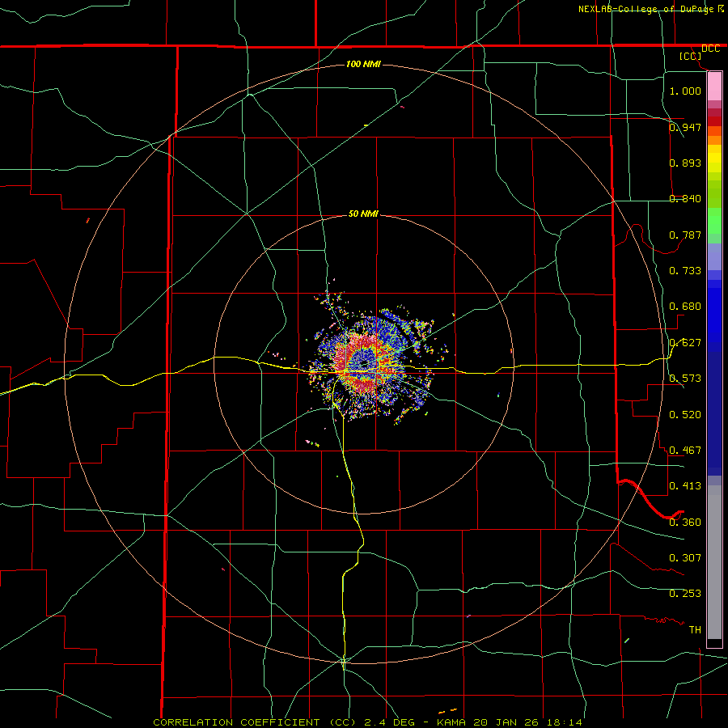Image resolution: width=728 pixels, height=728 pixels.
Task: Click the TH label at the legend bottom
Action: click(695, 630)
